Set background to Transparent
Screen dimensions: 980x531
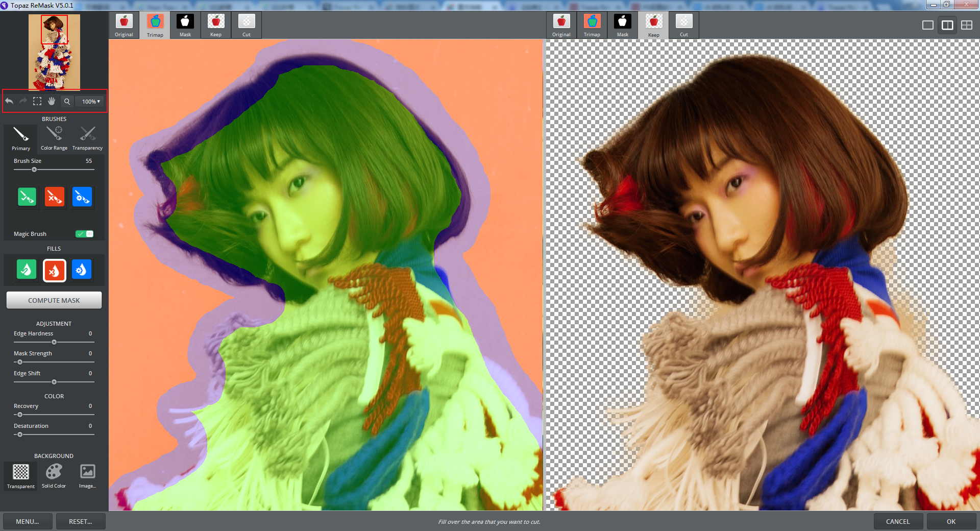pos(21,476)
